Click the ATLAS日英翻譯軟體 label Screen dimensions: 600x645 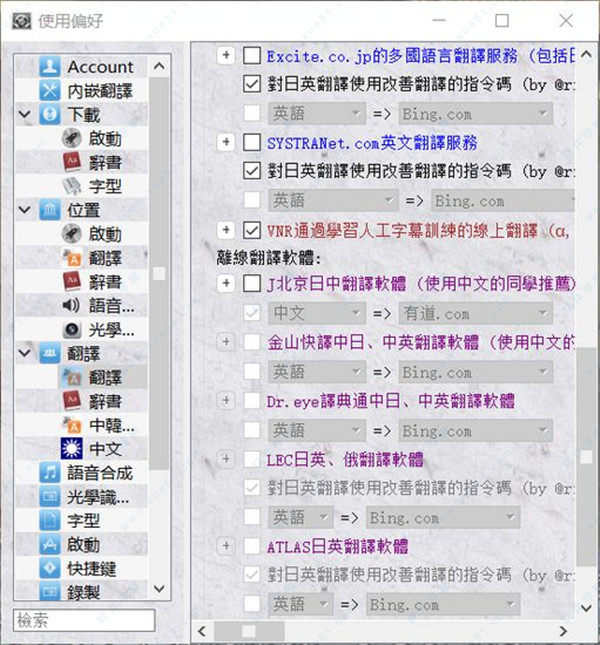click(x=337, y=547)
